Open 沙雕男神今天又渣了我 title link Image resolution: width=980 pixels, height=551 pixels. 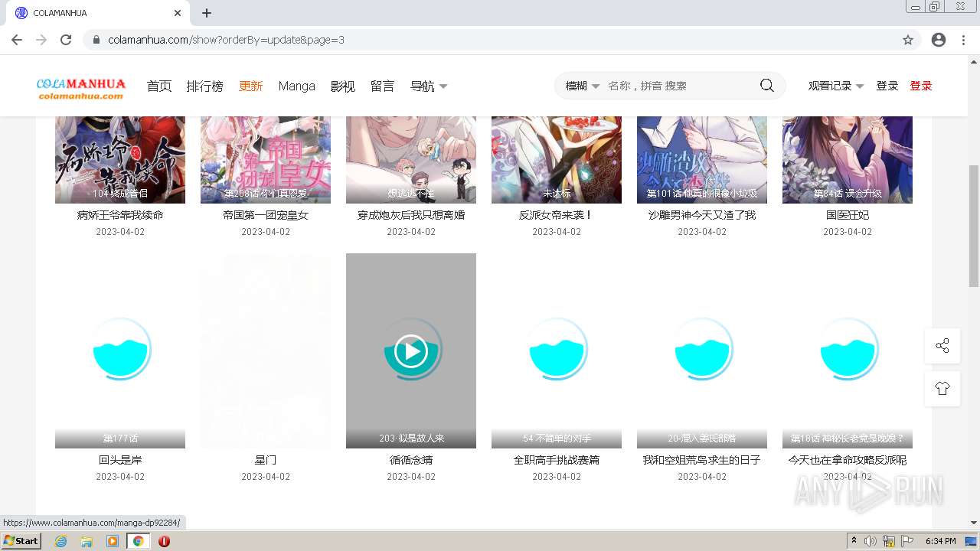tap(702, 215)
